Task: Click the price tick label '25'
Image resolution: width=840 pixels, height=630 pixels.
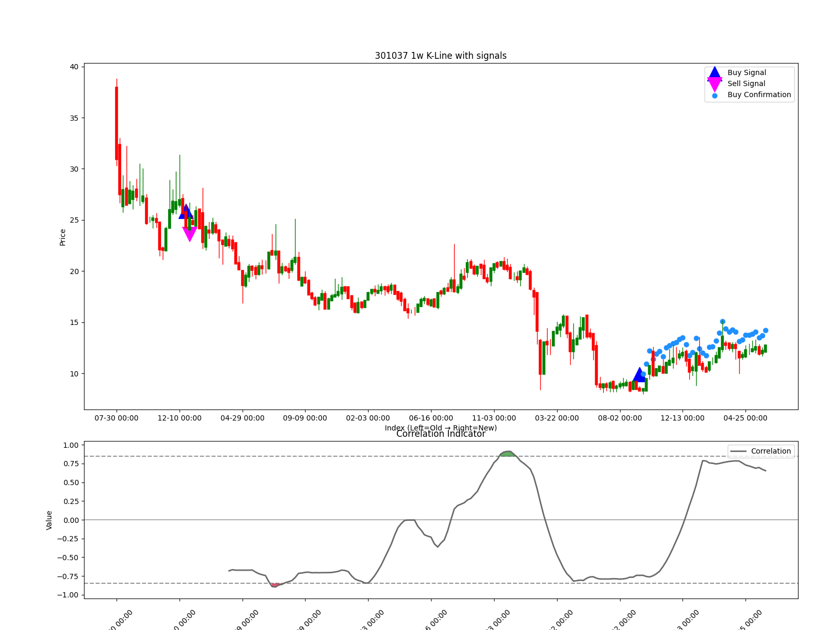Action: click(74, 220)
